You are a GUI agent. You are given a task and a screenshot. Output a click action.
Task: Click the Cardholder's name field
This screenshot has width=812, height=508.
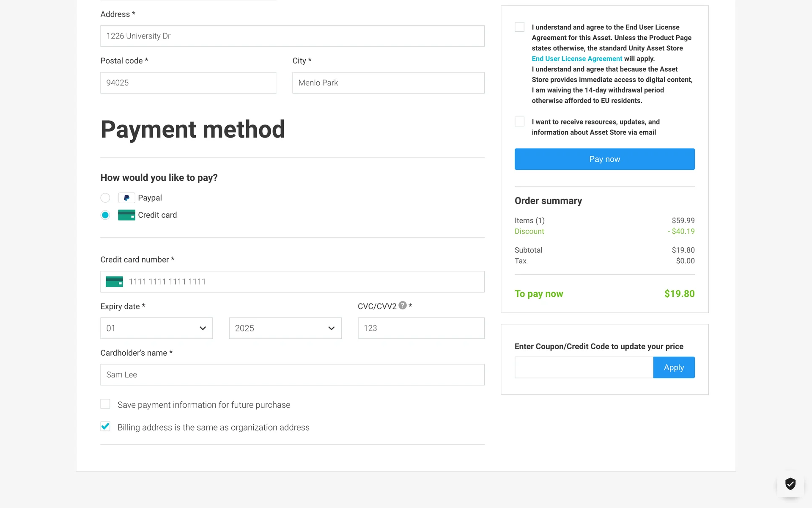(292, 375)
